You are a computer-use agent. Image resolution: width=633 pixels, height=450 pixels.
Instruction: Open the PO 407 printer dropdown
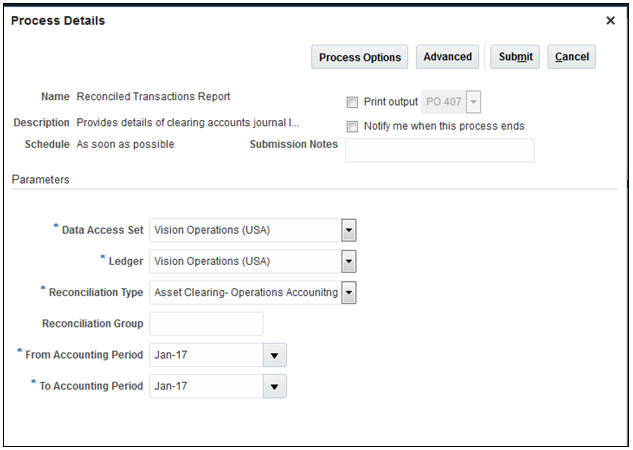point(474,102)
